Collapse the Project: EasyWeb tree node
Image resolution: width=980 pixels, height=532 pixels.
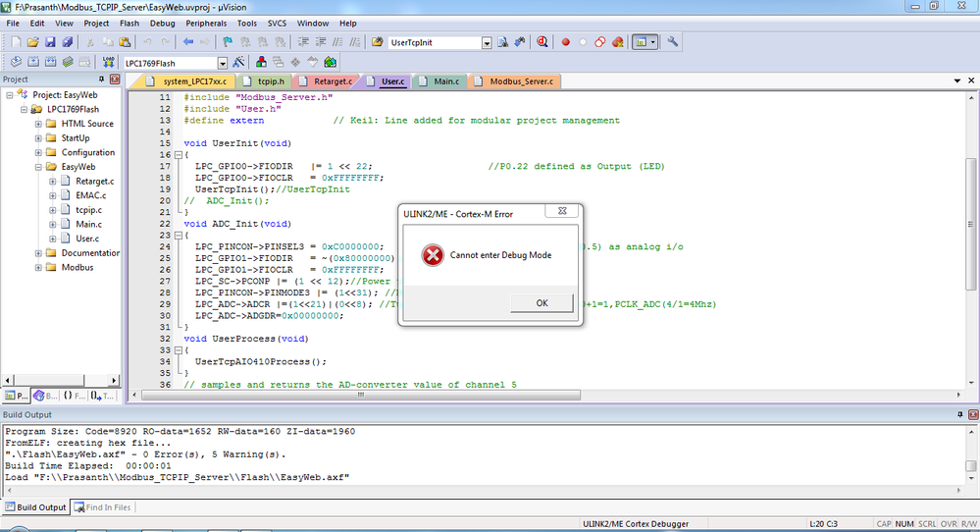(x=10, y=95)
